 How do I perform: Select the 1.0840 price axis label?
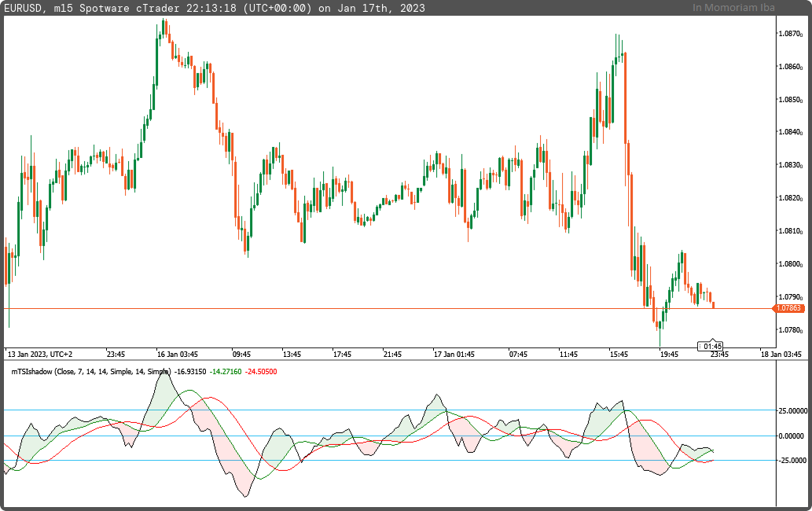[790, 132]
